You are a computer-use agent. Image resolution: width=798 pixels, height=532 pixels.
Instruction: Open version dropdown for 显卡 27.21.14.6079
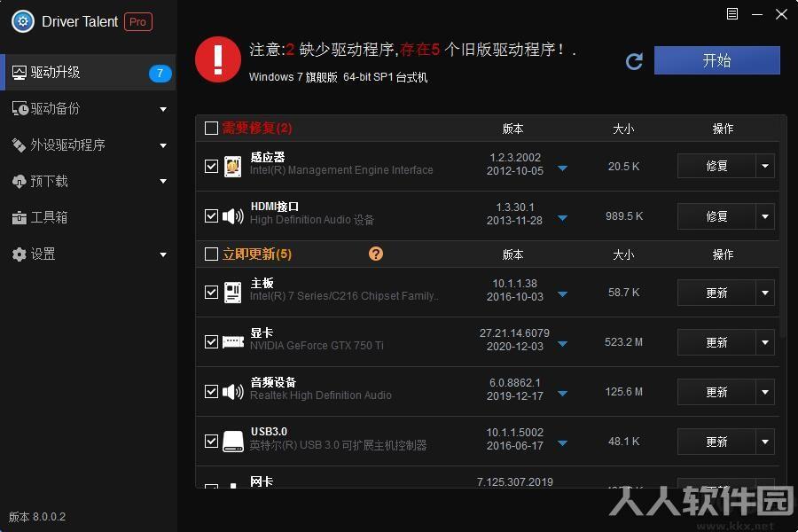[562, 344]
